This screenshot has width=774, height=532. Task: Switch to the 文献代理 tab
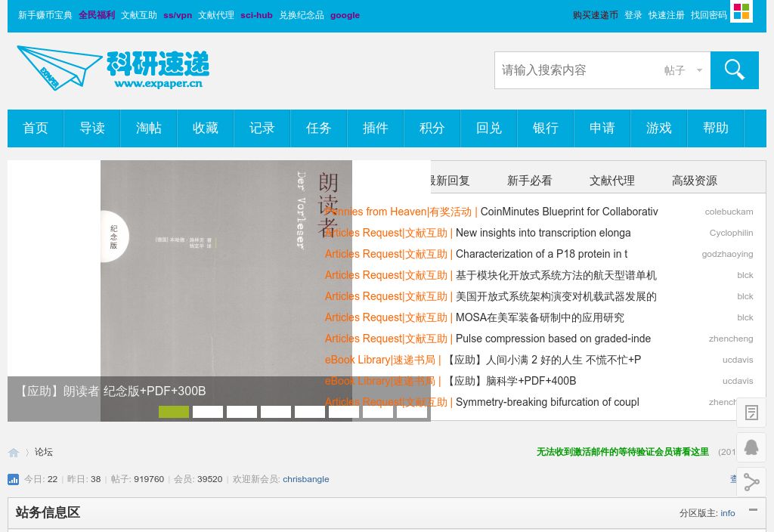coord(612,181)
